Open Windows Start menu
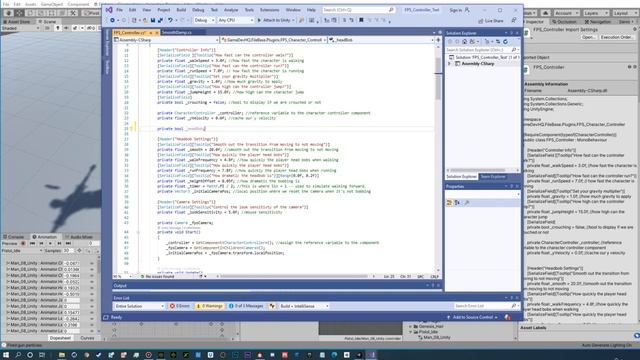 pyautogui.click(x=6, y=355)
